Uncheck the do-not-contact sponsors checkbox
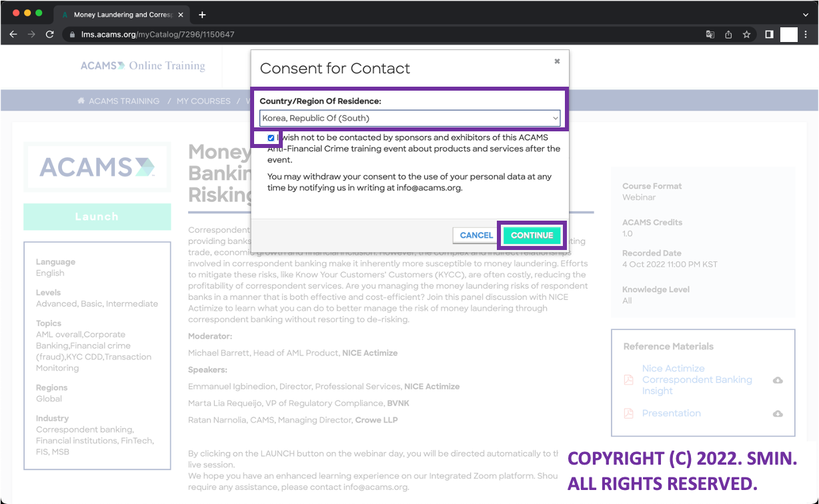 point(271,138)
